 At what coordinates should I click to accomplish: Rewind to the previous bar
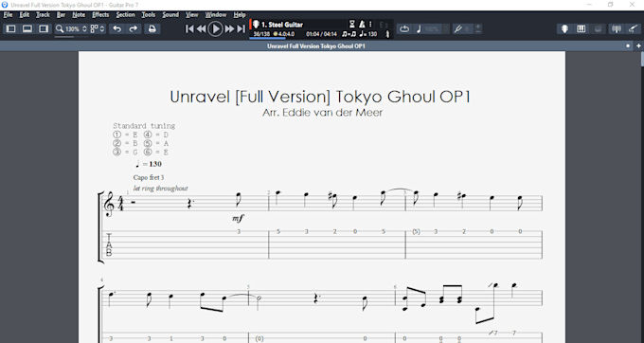[x=201, y=28]
